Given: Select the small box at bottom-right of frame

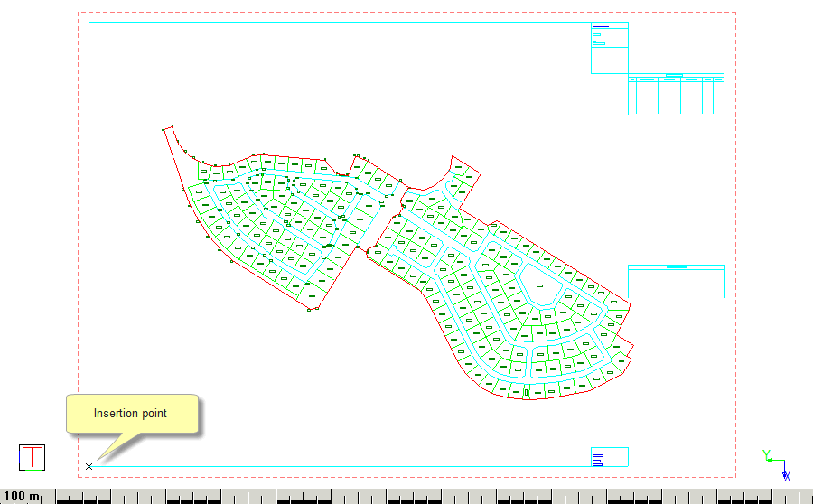Looking at the screenshot, I should [x=609, y=457].
